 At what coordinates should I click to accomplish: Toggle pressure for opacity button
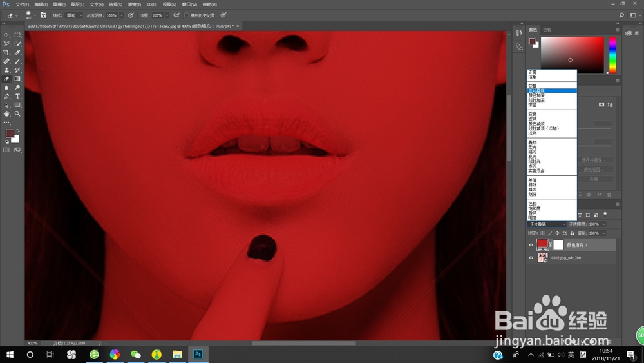coord(131,15)
